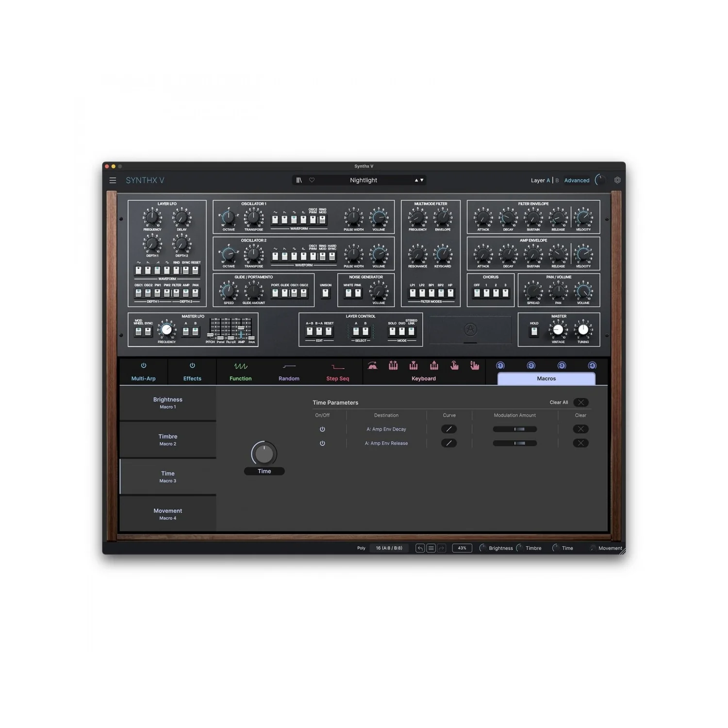Change the curve for Amp Env Decay
This screenshot has width=728, height=728.
(449, 429)
